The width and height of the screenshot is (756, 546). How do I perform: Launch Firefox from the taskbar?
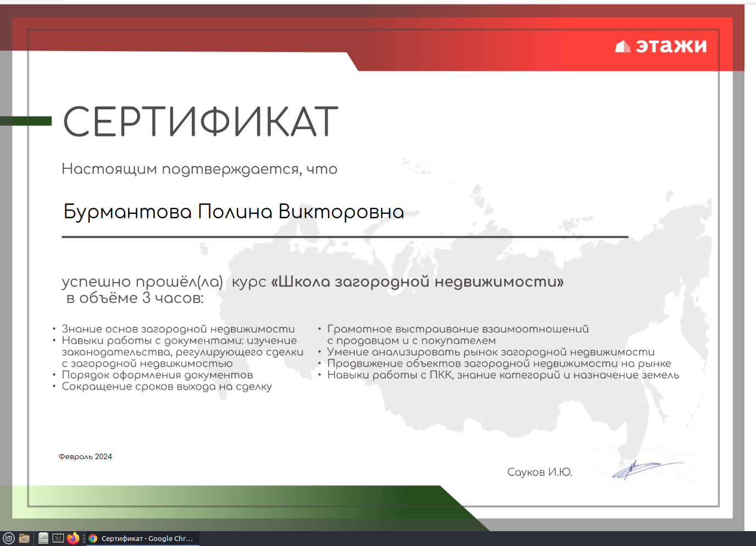(x=73, y=538)
